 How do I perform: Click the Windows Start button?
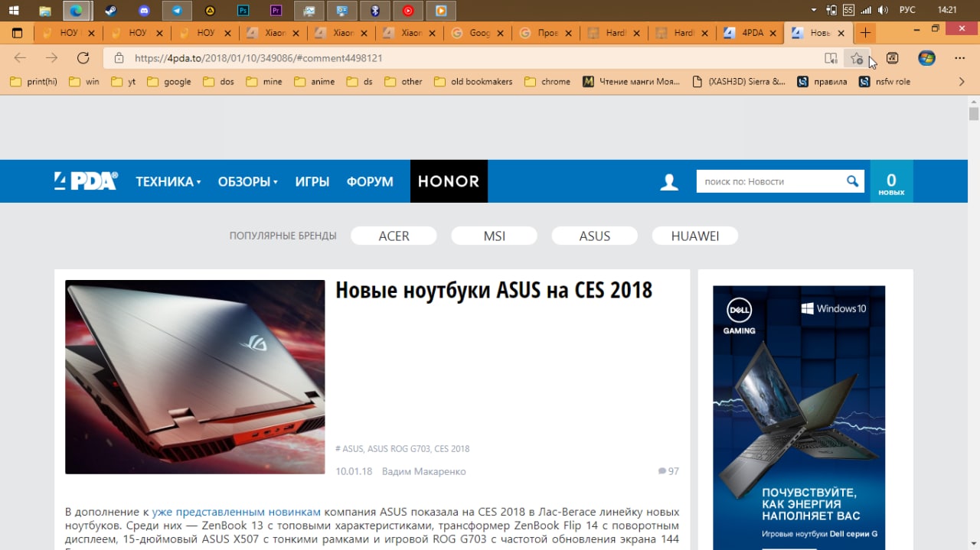(x=13, y=11)
